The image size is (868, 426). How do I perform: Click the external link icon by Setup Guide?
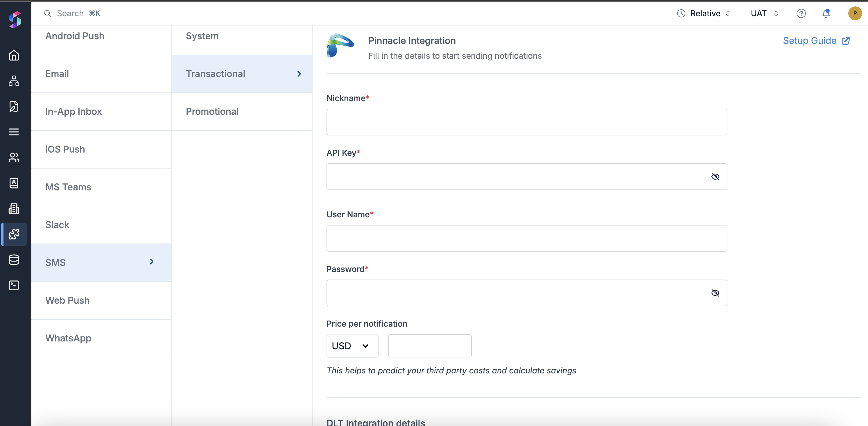point(846,41)
